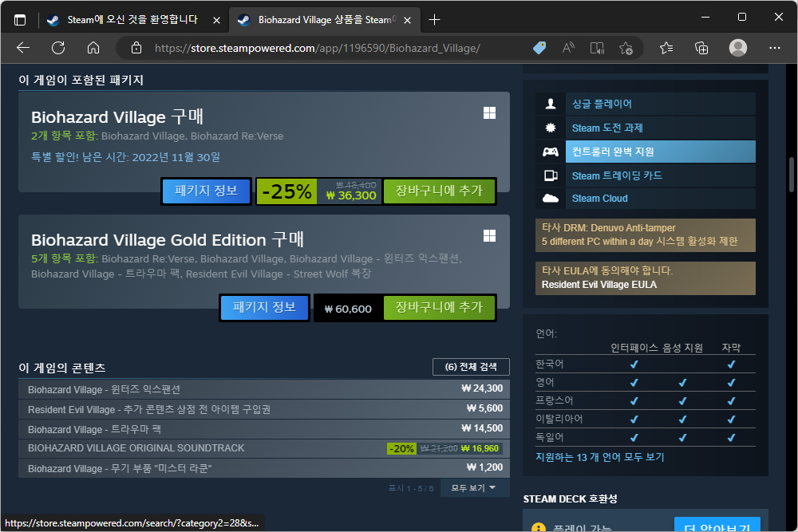Switch to the Steam welcome tab
Viewport: 798px width, 532px height.
point(132,20)
